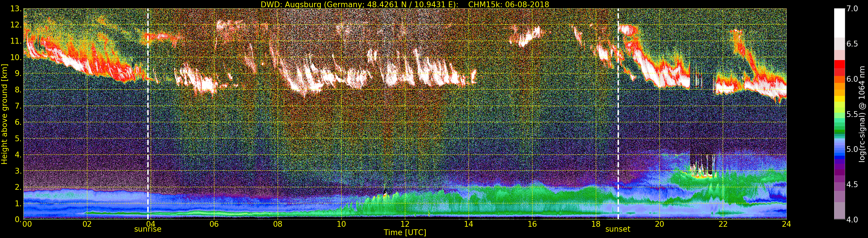Click the time tick label '24'
868x238 pixels.
786,224
